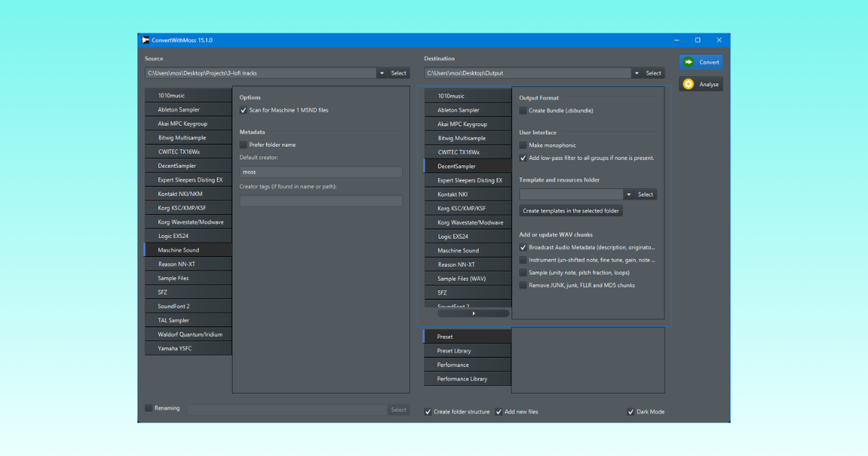Toggle Add new files checkbox
The width and height of the screenshot is (868, 456).
point(498,412)
